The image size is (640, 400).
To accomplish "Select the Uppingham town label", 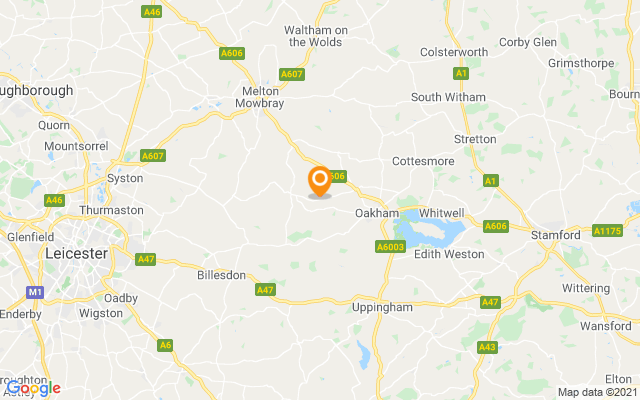I will [x=382, y=307].
